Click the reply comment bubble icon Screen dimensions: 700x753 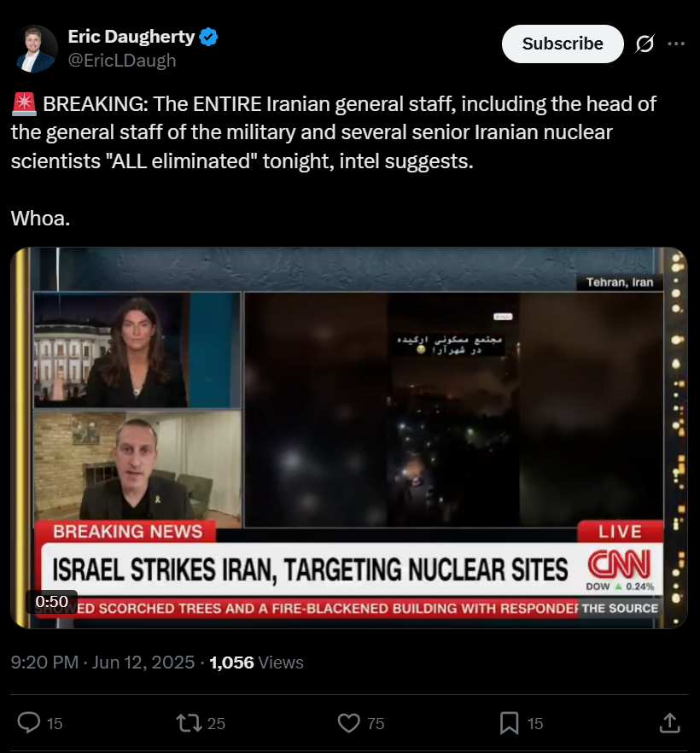(x=29, y=723)
